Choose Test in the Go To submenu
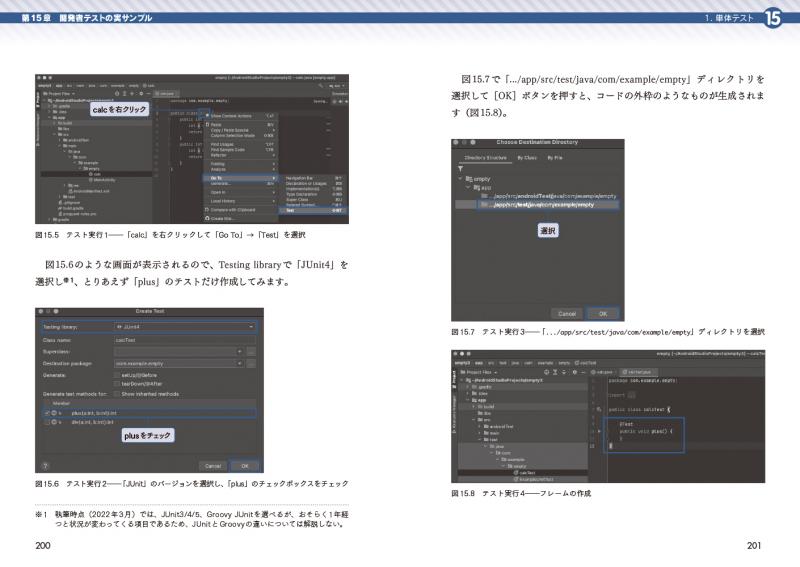Image resolution: width=800 pixels, height=567 pixels. coord(313,210)
